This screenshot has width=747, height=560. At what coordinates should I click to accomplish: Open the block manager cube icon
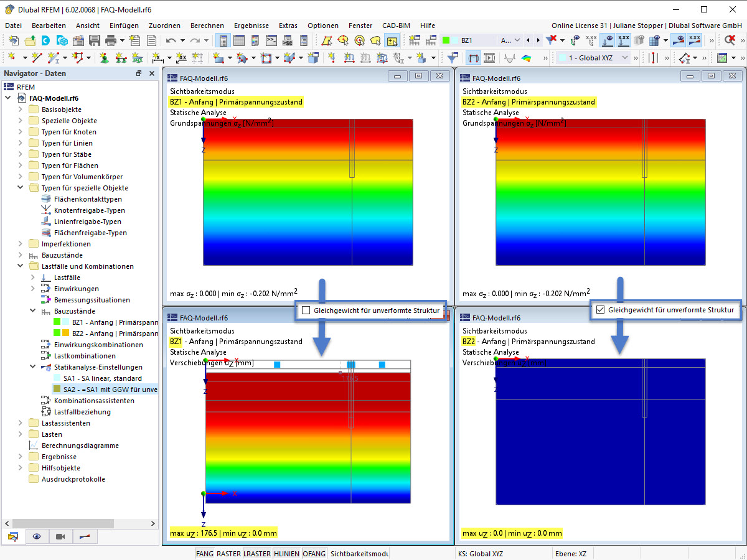62,40
